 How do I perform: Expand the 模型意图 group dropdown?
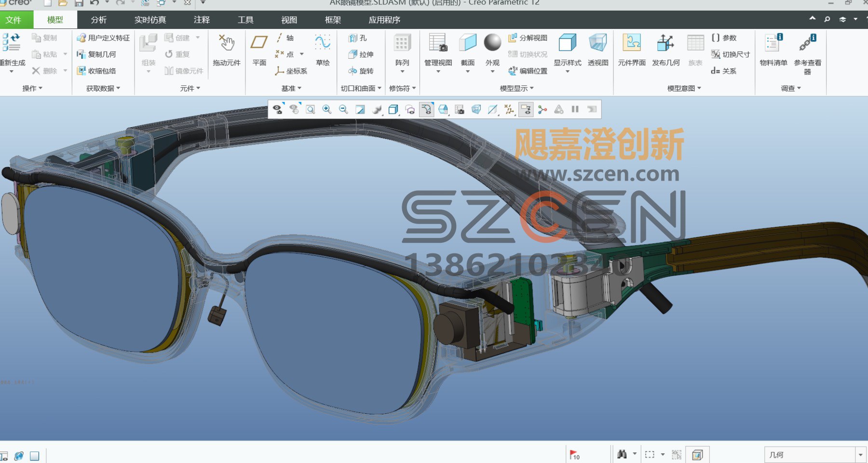[684, 88]
